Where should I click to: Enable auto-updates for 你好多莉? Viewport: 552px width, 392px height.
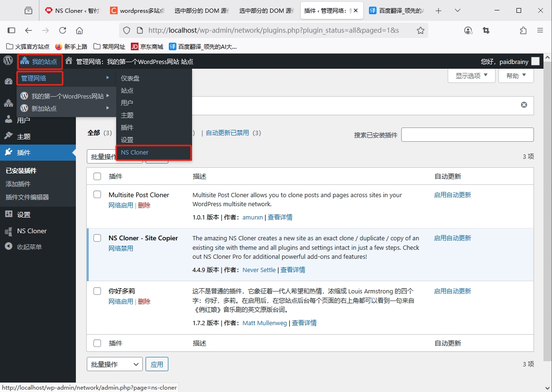(x=452, y=291)
